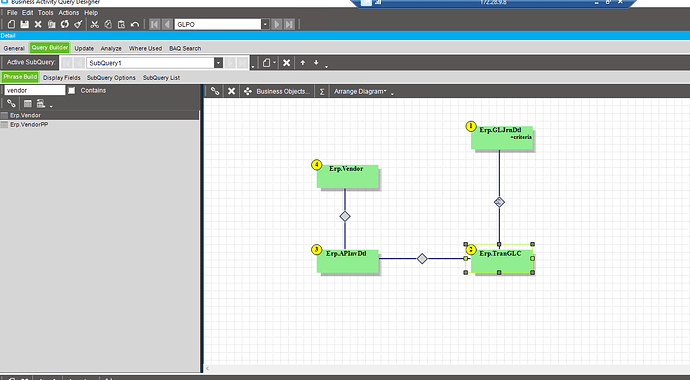
Task: Select the Erp.GLJrnDtl table node
Action: tap(502, 138)
